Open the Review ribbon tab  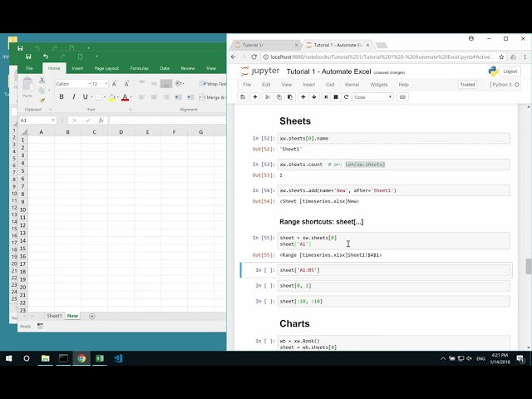click(x=188, y=68)
